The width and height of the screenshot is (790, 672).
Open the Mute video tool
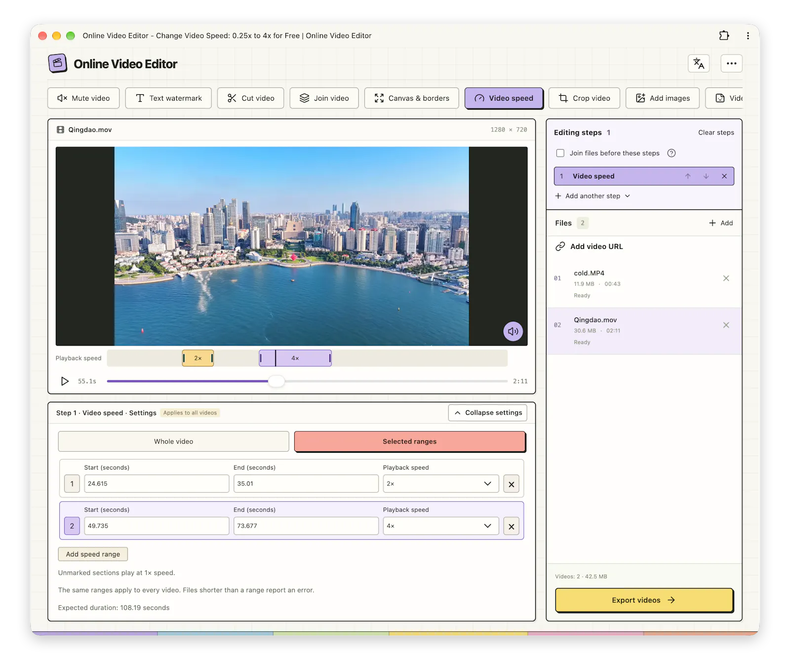83,98
